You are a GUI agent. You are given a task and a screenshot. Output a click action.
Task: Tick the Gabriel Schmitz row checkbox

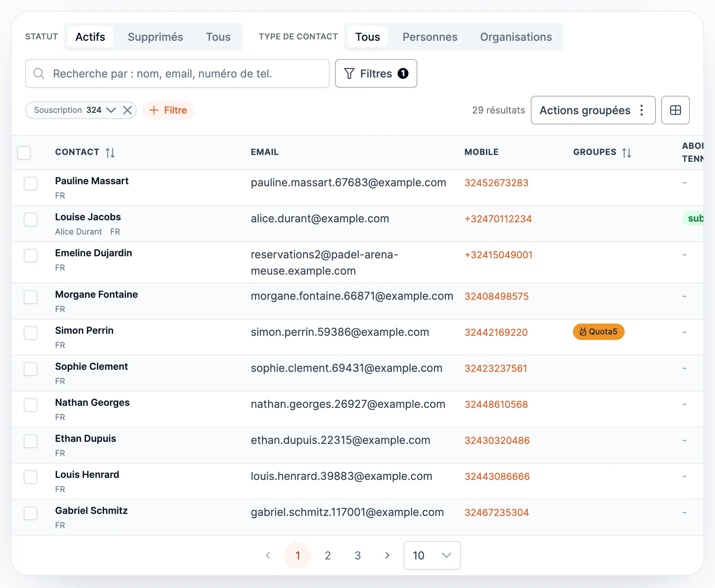coord(31,513)
